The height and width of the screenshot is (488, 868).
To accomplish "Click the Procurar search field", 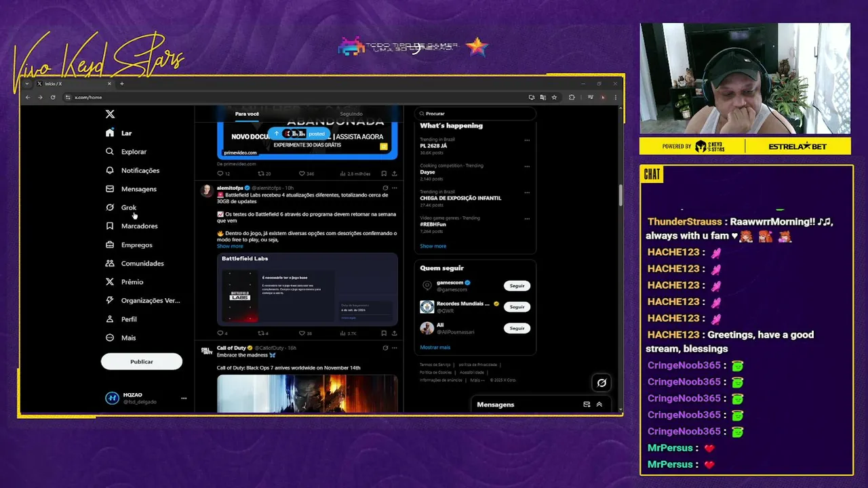I will coord(475,114).
